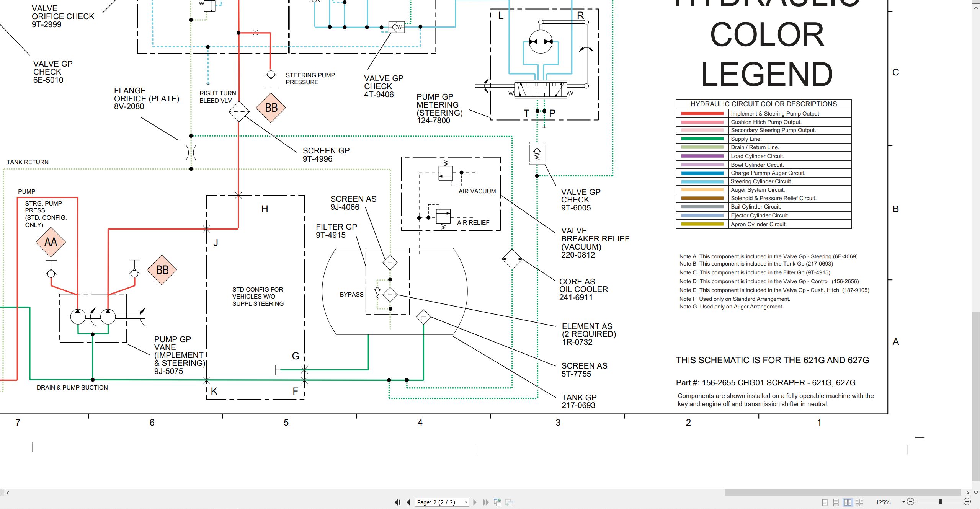Viewport: 980px width, 509px height.
Task: Click the air vacuum valve symbol
Action: [x=446, y=173]
